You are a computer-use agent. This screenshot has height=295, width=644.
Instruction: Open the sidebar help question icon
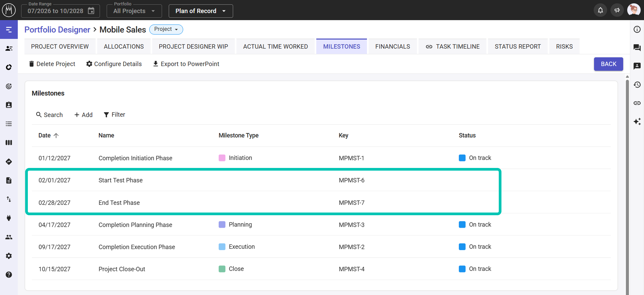(x=9, y=275)
